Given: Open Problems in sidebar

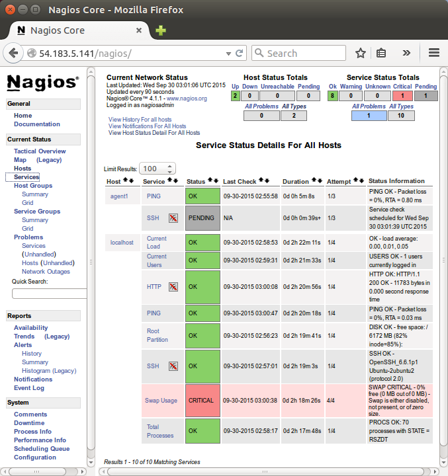Looking at the screenshot, I should [x=28, y=237].
